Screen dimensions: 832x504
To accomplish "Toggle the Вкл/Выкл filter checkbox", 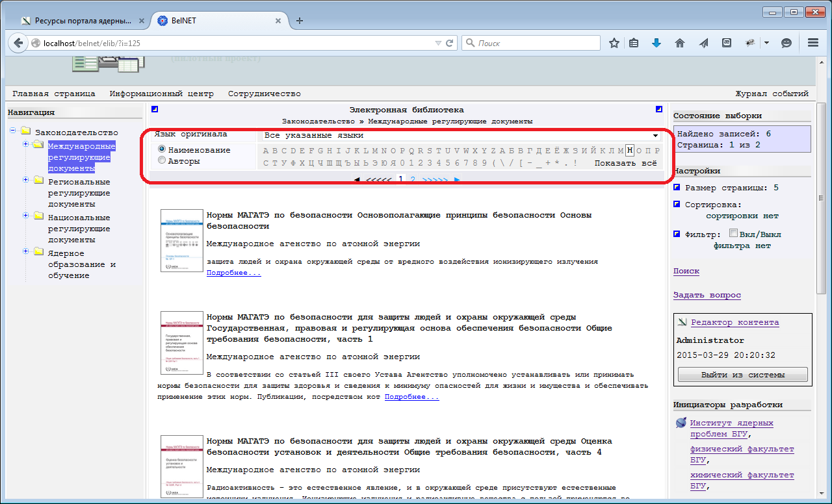I will point(733,234).
